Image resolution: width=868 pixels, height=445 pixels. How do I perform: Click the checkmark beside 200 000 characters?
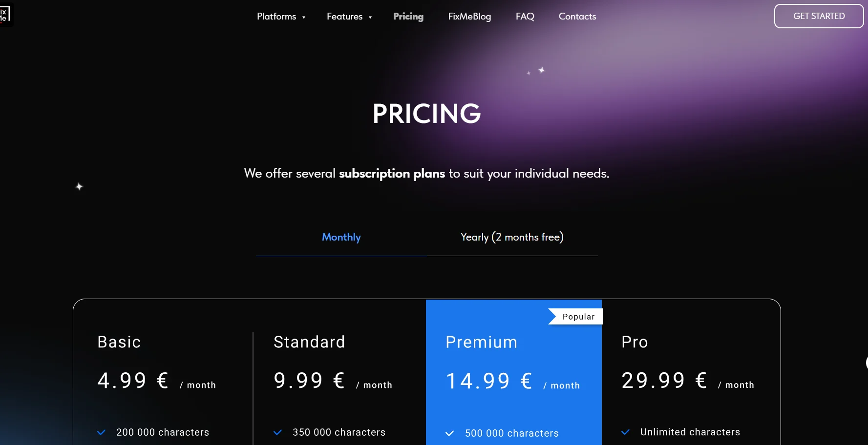tap(102, 432)
